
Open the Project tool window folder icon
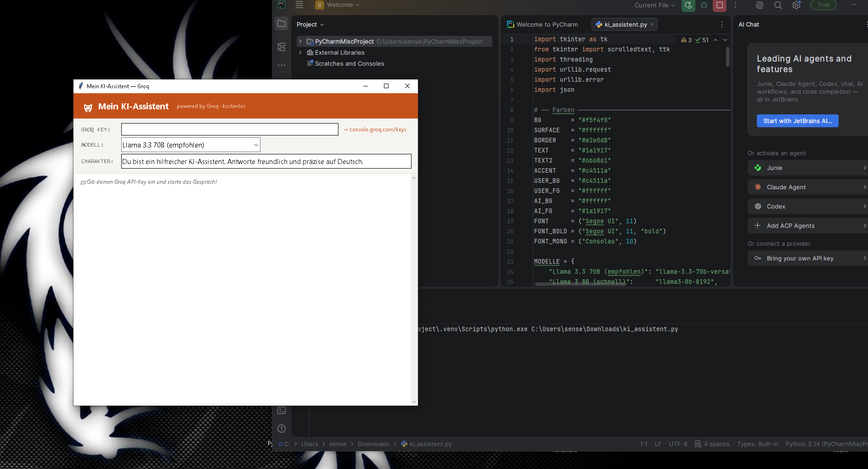282,24
